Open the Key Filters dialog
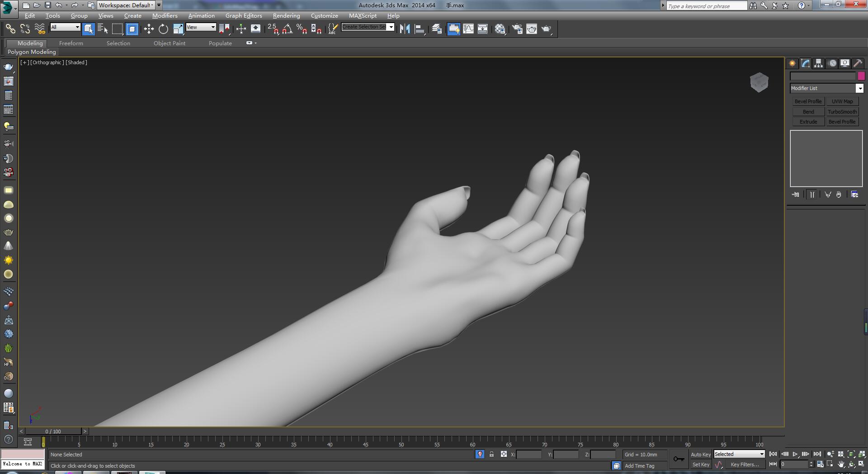The height and width of the screenshot is (474, 868). pyautogui.click(x=745, y=465)
